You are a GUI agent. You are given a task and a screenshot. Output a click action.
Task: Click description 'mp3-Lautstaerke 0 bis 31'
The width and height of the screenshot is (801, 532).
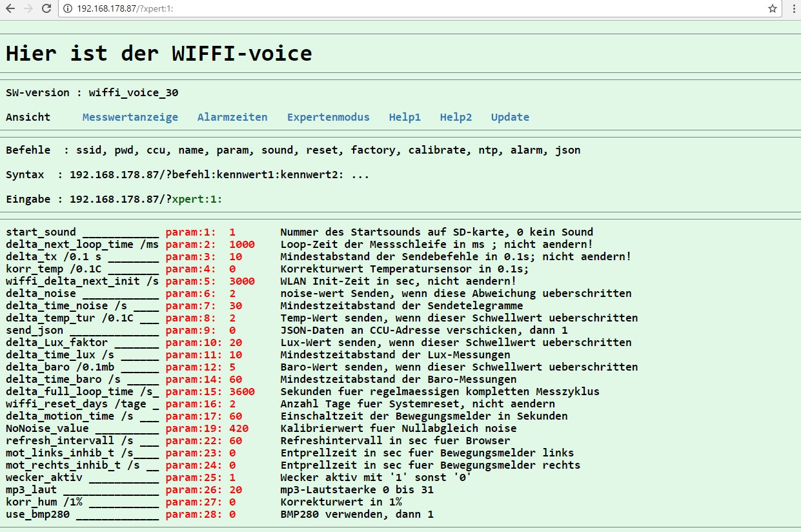point(357,489)
